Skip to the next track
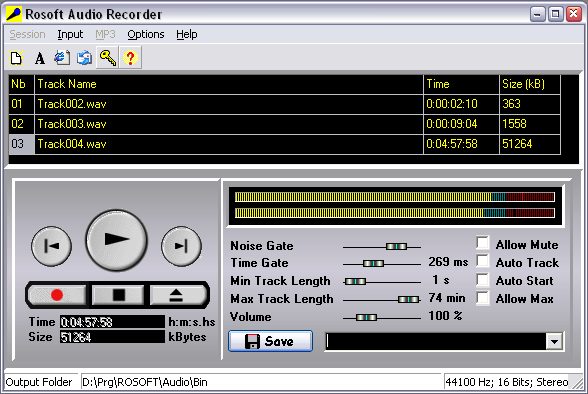 click(181, 246)
